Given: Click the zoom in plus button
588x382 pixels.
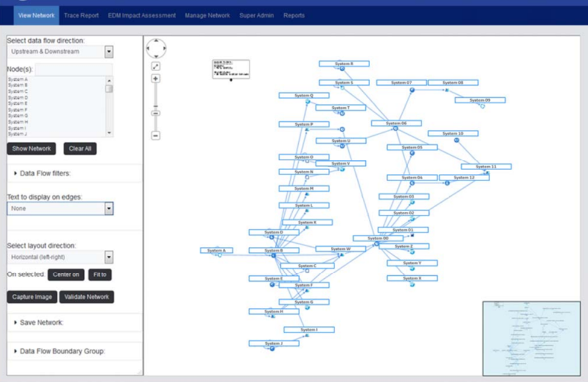Looking at the screenshot, I should 156,78.
